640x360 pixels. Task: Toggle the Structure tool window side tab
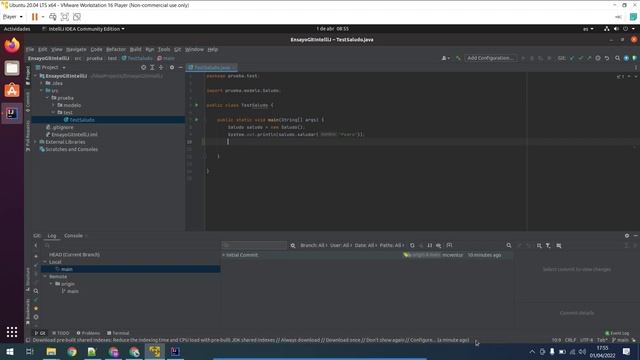click(x=28, y=280)
